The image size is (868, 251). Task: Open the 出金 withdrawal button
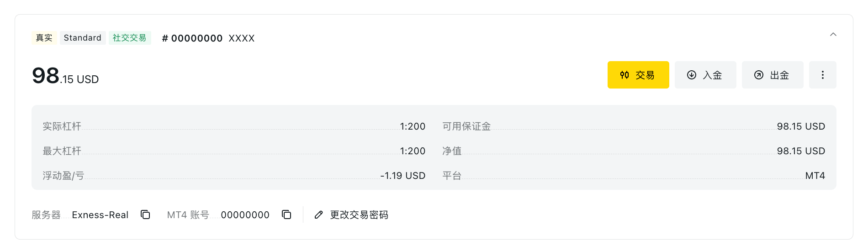[773, 75]
